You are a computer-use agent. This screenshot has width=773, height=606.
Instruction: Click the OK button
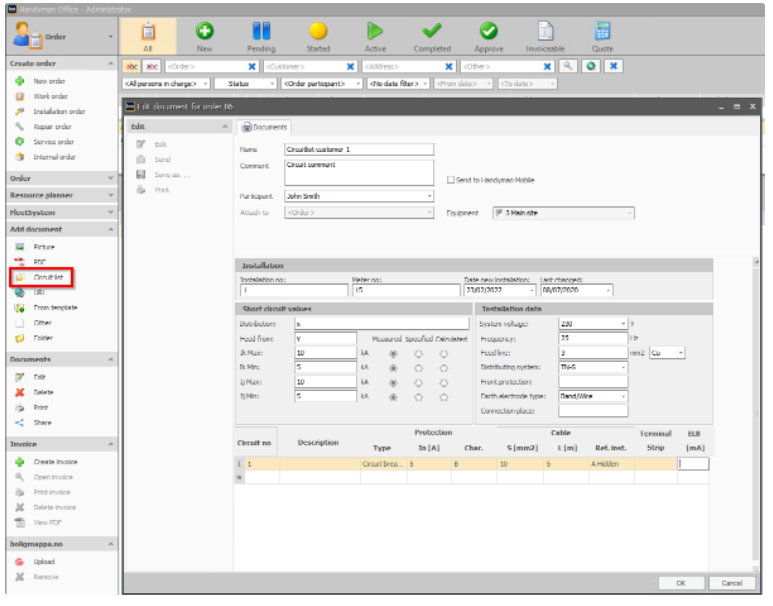[681, 583]
